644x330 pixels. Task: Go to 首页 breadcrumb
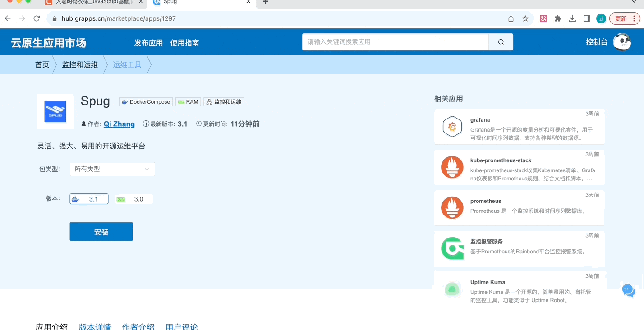(x=42, y=64)
